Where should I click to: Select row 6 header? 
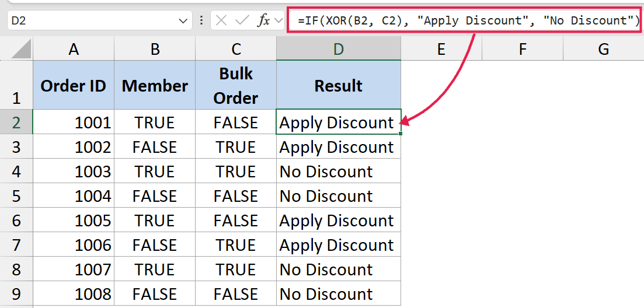click(x=16, y=220)
